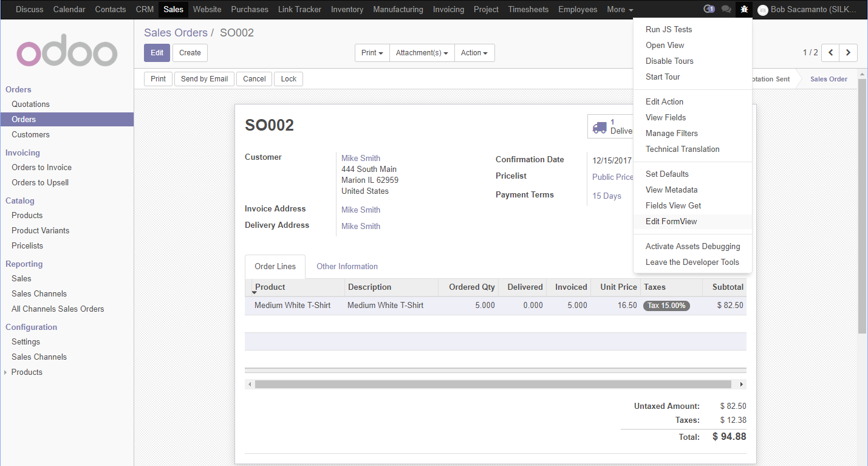Open the Attachment(s) dropdown
This screenshot has width=868, height=466.
click(x=422, y=53)
